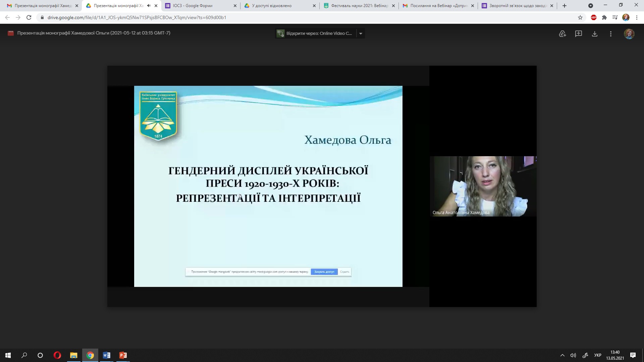Open a new Chrome tab

click(565, 6)
